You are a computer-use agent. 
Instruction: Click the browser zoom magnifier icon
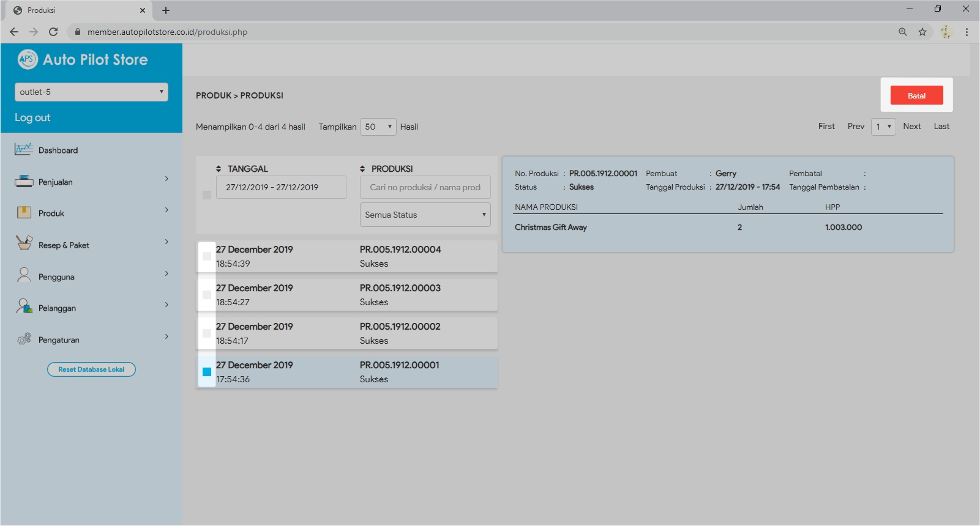click(x=902, y=32)
